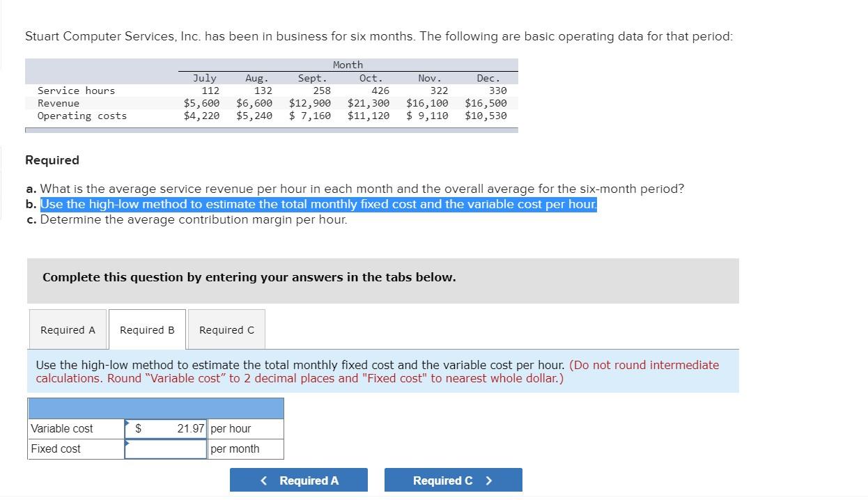
Task: Select December operating costs $10,530
Action: point(486,116)
